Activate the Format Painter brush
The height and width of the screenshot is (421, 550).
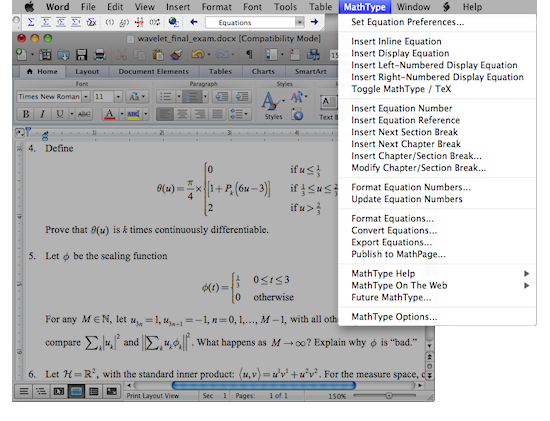point(176,55)
